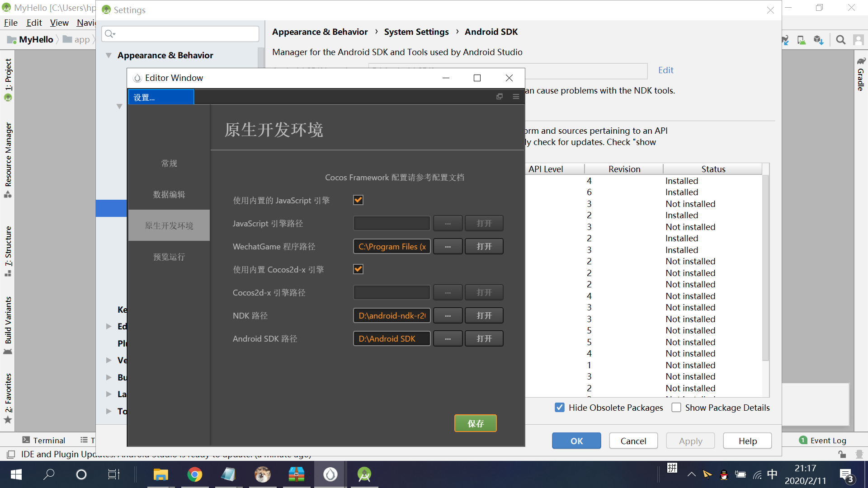
Task: Open the search history dropdown in Settings search
Action: 110,34
